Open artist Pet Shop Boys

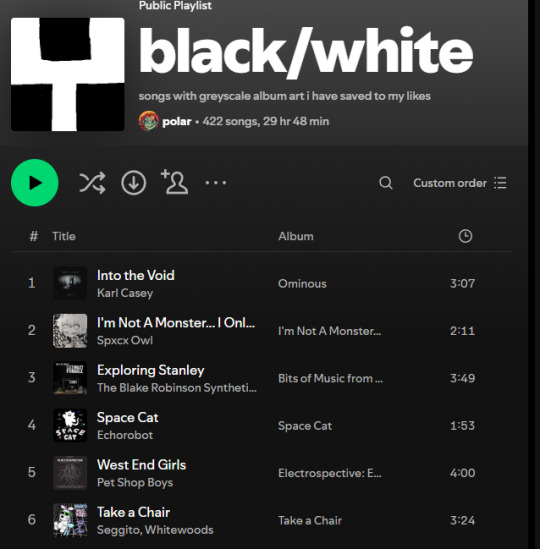[135, 482]
